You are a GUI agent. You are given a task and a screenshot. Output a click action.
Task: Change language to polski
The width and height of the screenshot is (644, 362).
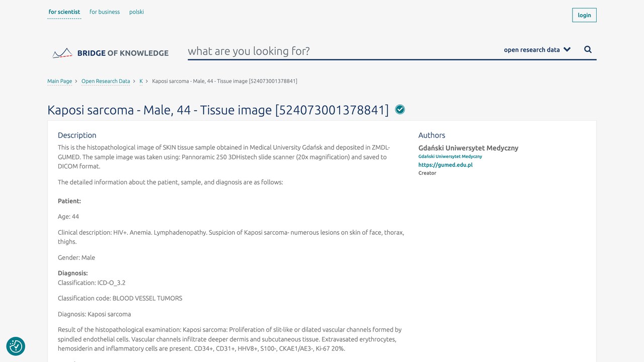tap(136, 12)
